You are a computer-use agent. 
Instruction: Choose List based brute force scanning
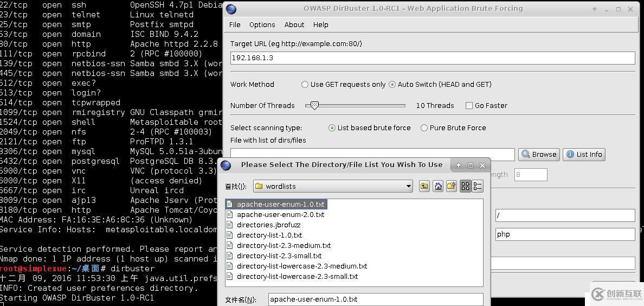coord(370,128)
